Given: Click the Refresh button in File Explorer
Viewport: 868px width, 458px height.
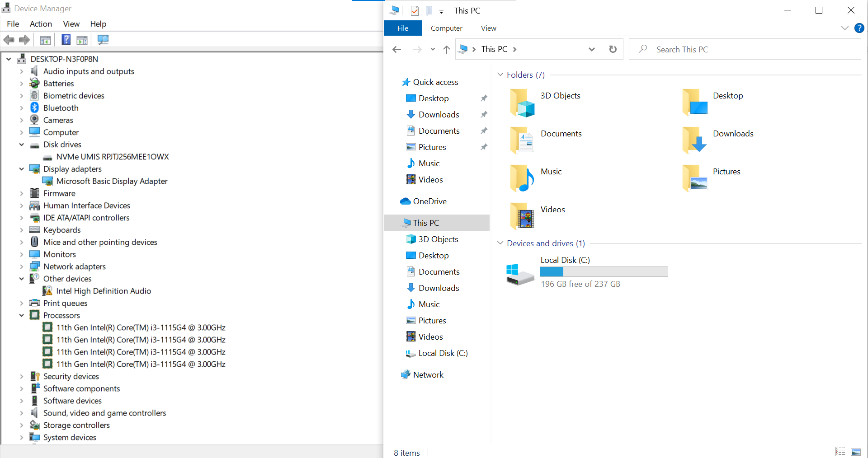Looking at the screenshot, I should (613, 49).
